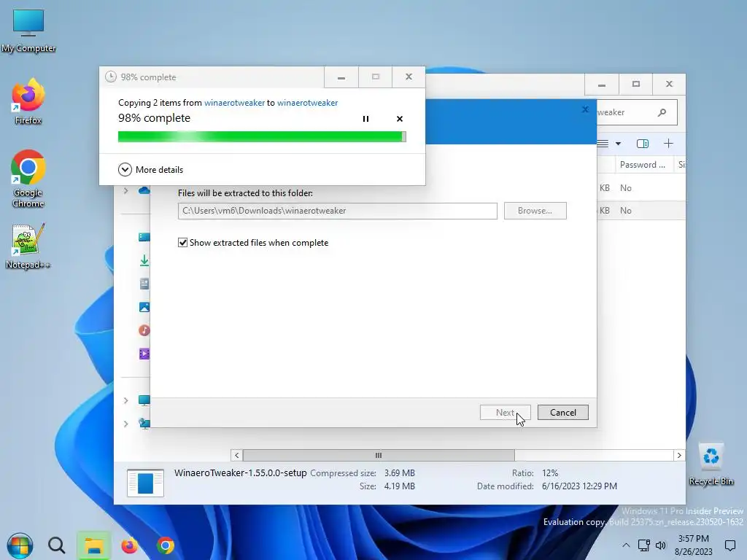
Task: Open the Desktop sidebar icon
Action: point(144,237)
